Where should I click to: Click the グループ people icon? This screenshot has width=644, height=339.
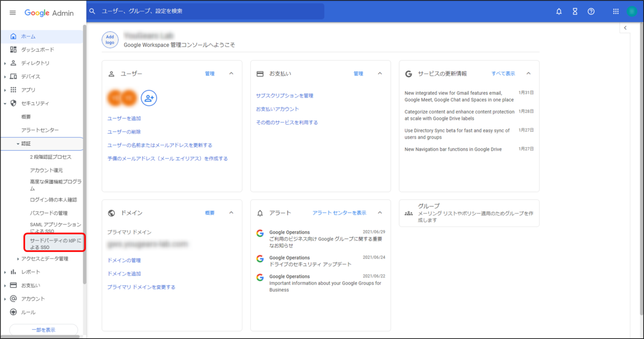point(408,213)
